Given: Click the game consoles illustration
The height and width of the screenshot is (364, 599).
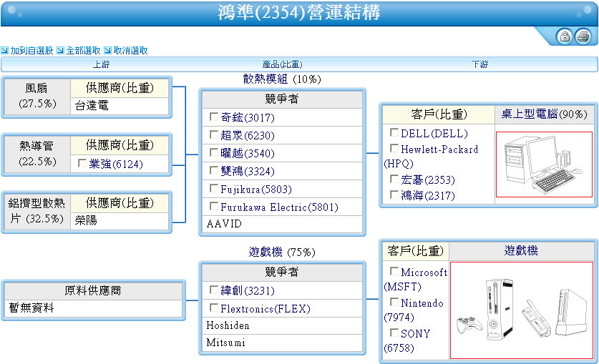Looking at the screenshot, I should (x=522, y=310).
